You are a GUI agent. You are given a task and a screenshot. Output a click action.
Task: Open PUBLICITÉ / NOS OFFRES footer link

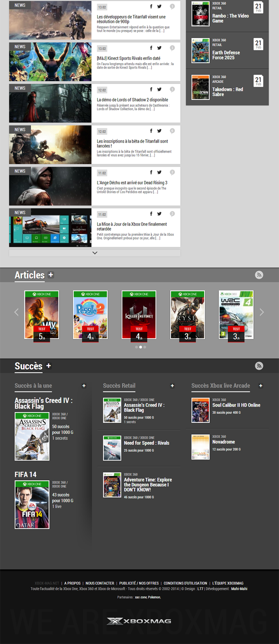click(x=139, y=583)
